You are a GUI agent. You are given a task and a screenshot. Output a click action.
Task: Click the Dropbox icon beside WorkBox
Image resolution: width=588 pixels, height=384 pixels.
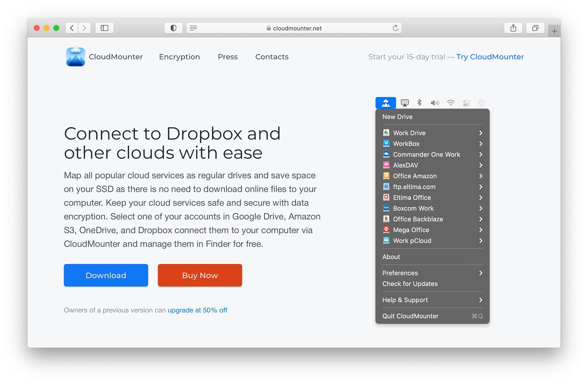click(386, 143)
